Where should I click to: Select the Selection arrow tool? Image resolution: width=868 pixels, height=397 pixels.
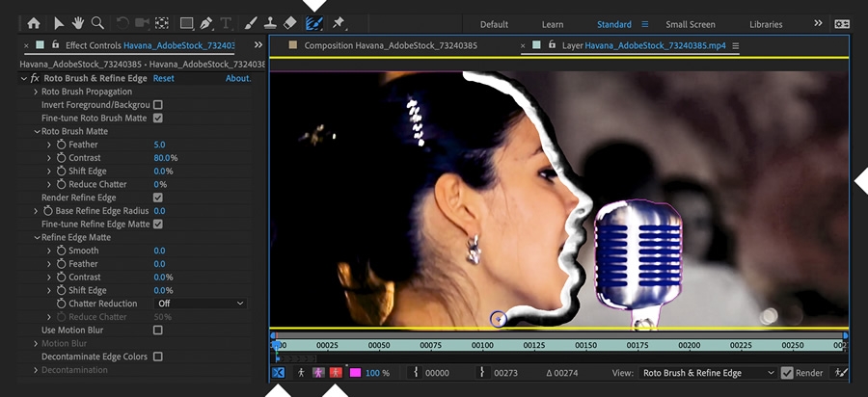(59, 23)
